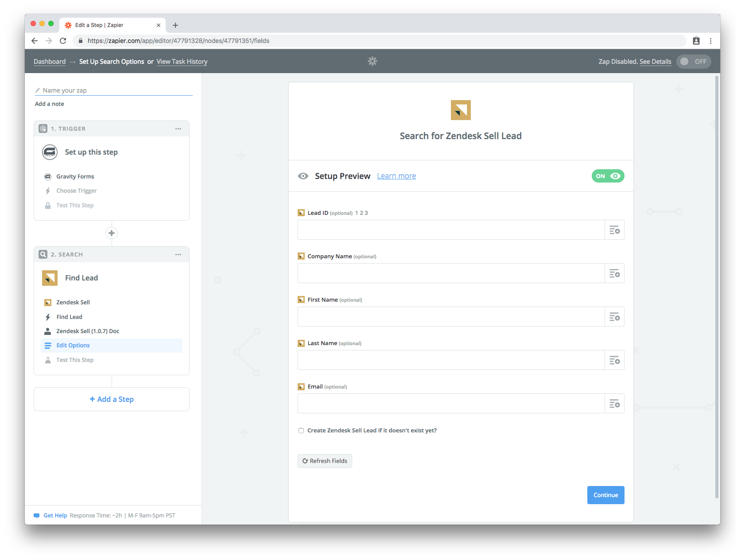The width and height of the screenshot is (745, 560).
Task: Click the Get Help chat icon
Action: click(x=37, y=516)
